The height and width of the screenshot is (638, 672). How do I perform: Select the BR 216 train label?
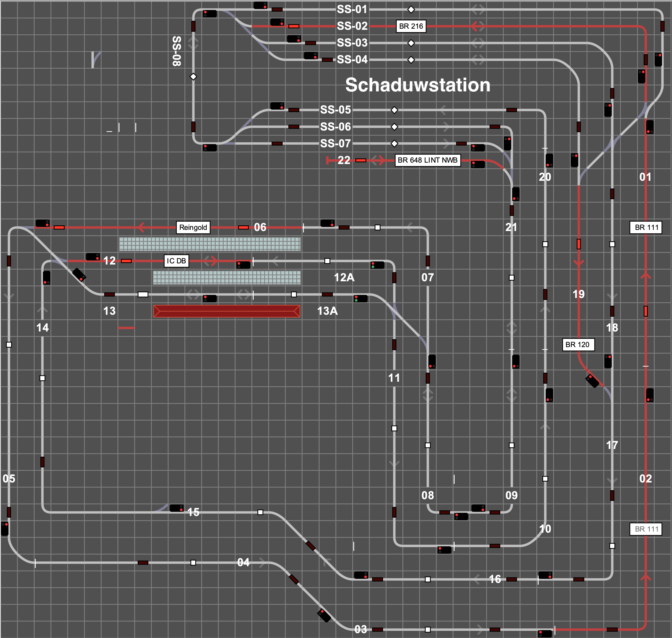[411, 26]
